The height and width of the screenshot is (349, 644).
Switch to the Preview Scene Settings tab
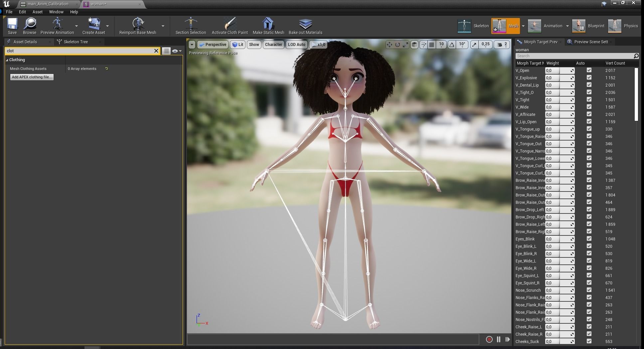point(591,42)
